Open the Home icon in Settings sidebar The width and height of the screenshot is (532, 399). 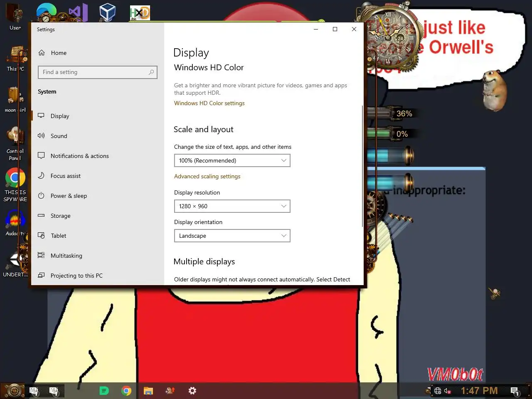42,53
